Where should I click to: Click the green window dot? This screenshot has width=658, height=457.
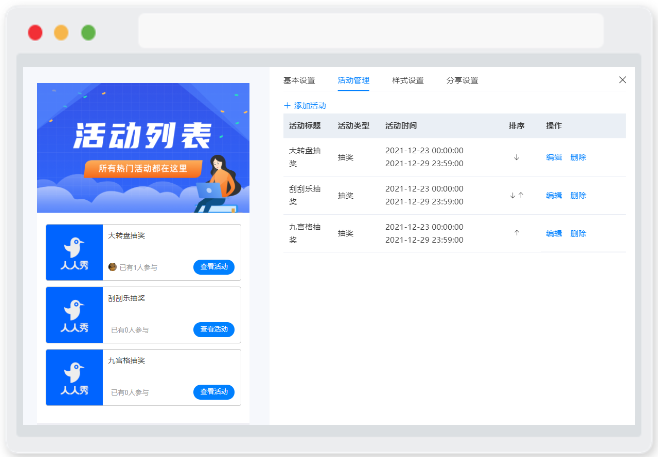pos(88,32)
